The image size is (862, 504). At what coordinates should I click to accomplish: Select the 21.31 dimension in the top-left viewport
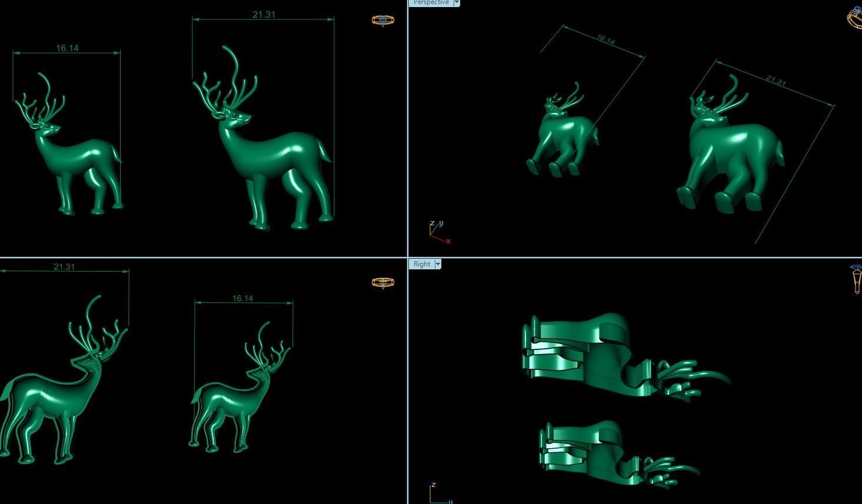click(264, 15)
